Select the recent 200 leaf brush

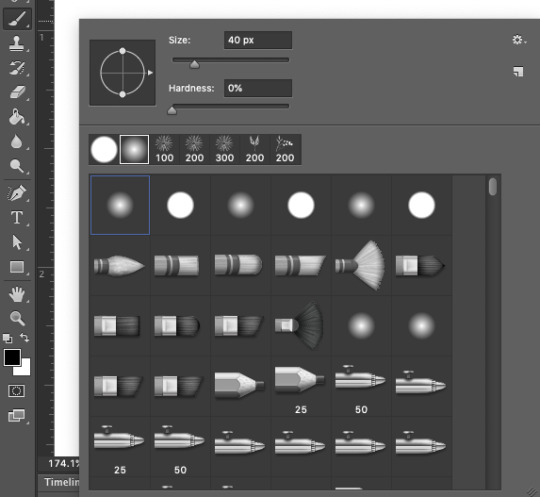pos(255,149)
